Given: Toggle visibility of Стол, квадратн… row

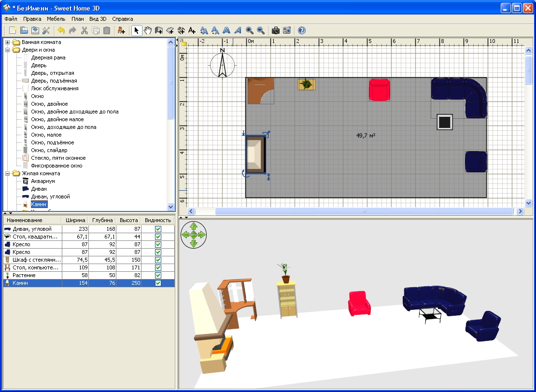Looking at the screenshot, I should 158,237.
